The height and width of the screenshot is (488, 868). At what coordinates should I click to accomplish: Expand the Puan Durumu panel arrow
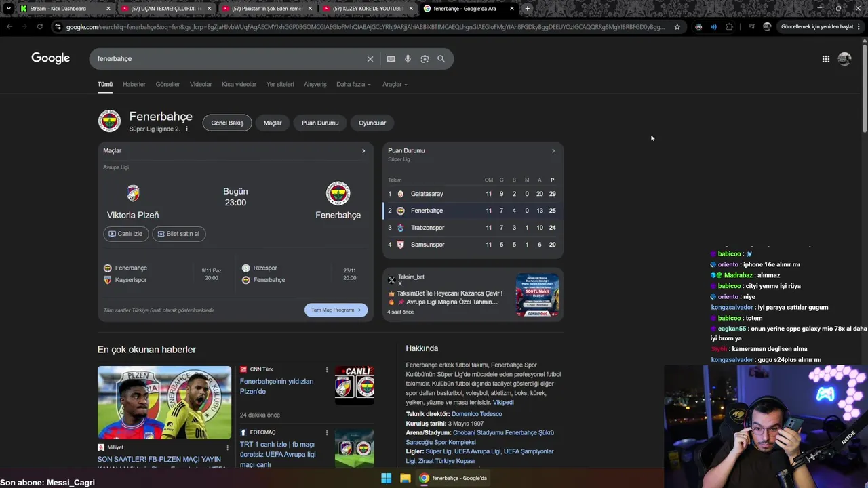[553, 151]
